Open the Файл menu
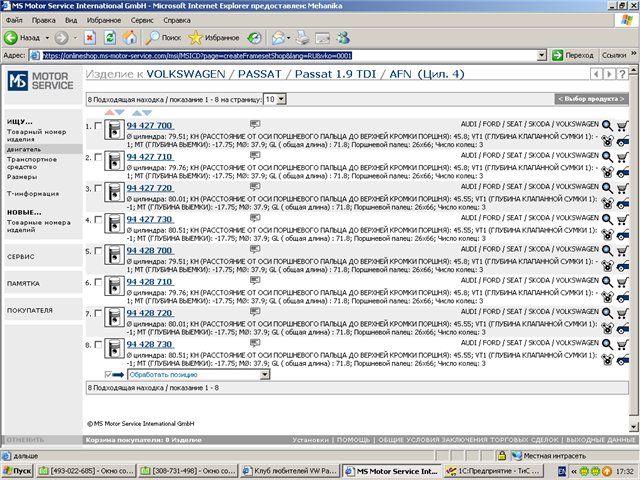640x480 pixels. 14,20
